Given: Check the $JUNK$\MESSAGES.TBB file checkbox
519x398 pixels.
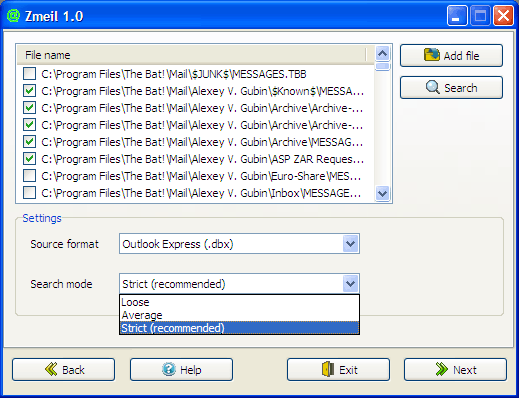Looking at the screenshot, I should pos(29,73).
